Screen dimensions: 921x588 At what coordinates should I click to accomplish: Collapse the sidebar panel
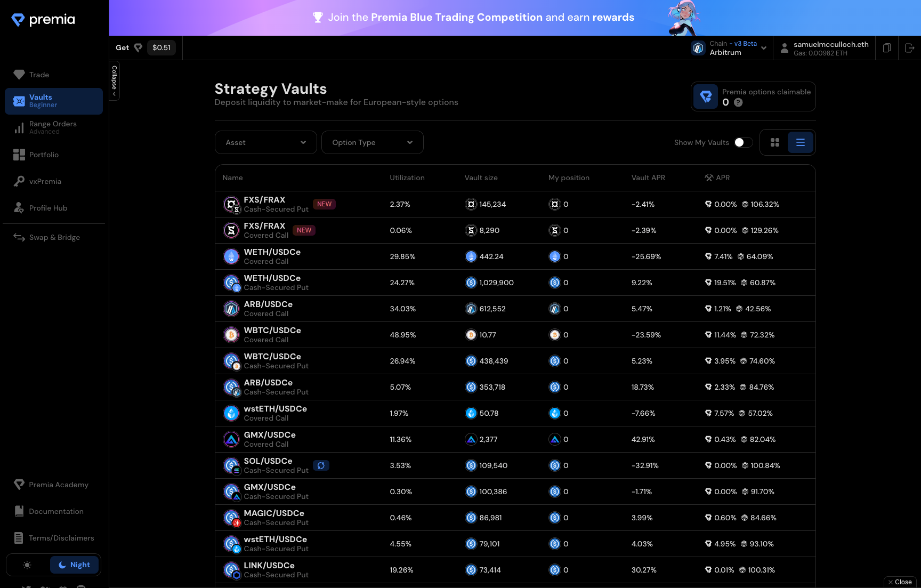114,81
